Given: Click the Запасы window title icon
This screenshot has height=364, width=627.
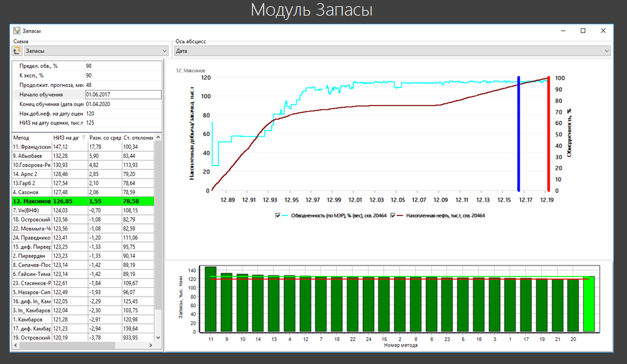Looking at the screenshot, I should (x=17, y=31).
